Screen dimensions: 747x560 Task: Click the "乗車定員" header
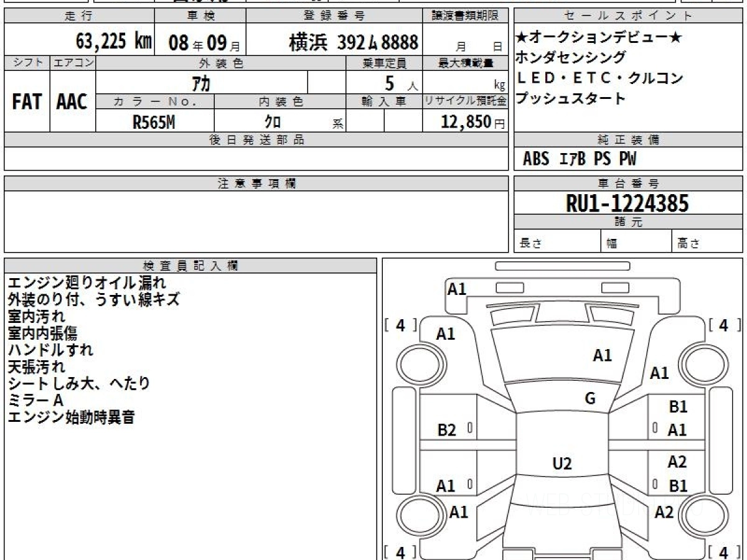tap(384, 63)
